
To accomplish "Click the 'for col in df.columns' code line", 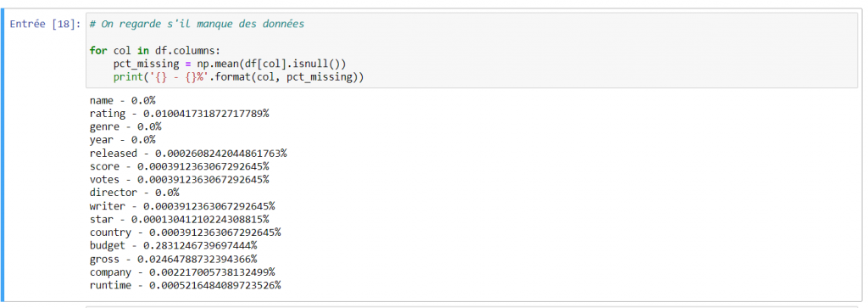I will click(147, 50).
